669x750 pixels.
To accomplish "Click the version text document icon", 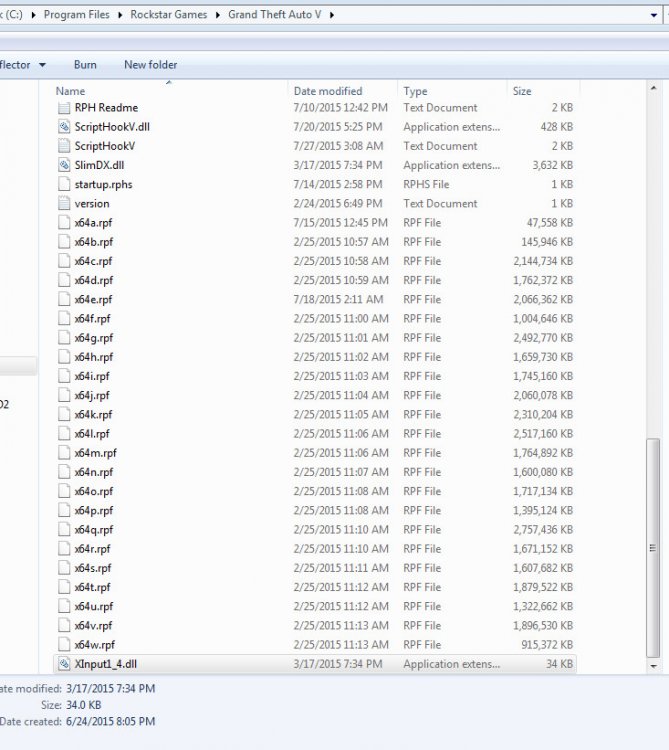I will 64,203.
